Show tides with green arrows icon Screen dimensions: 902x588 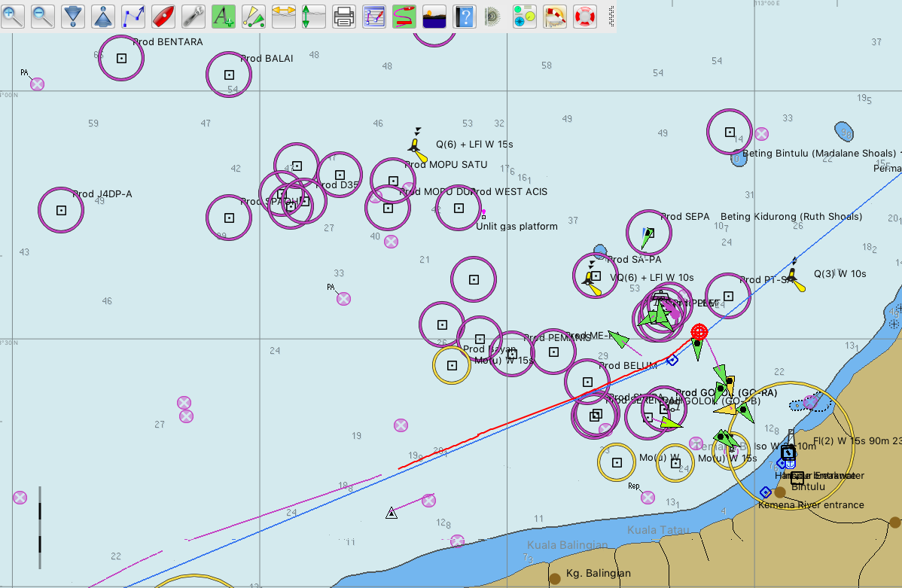[313, 16]
